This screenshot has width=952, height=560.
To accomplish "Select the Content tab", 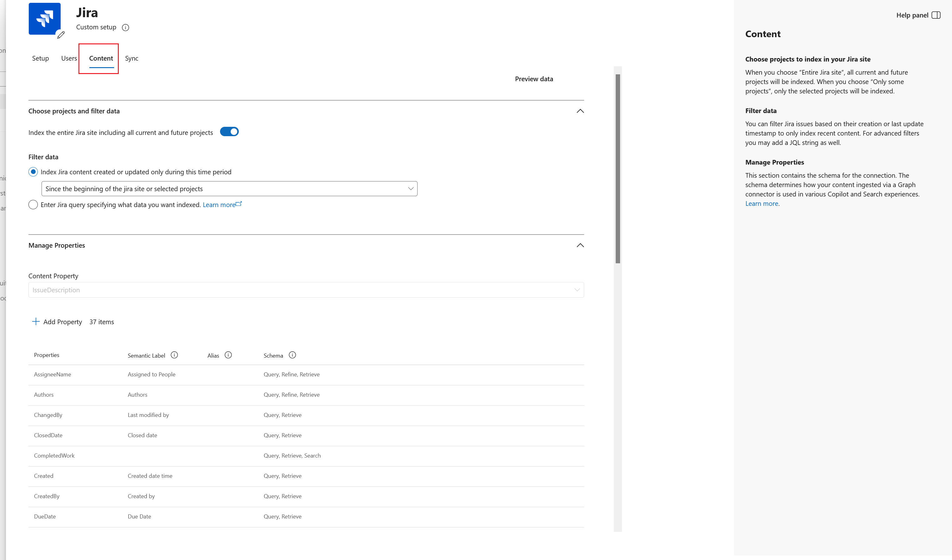I will coord(101,58).
